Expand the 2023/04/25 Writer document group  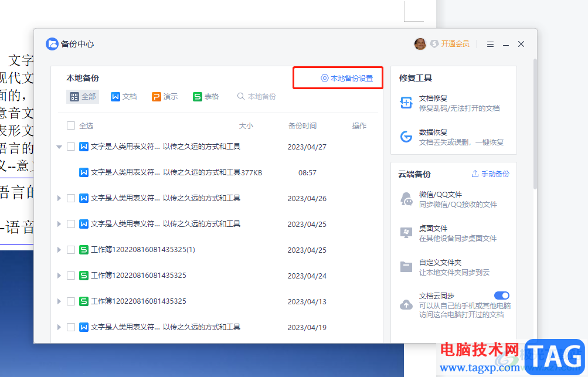click(59, 224)
